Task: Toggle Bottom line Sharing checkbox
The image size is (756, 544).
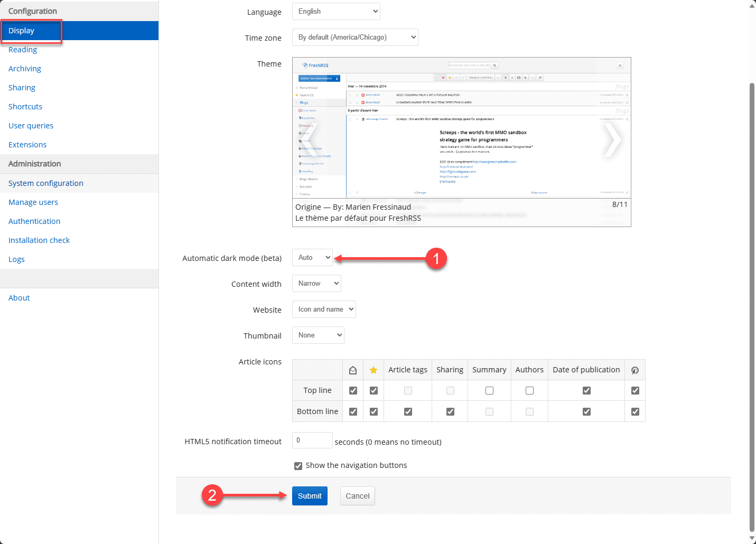Action: coord(450,412)
